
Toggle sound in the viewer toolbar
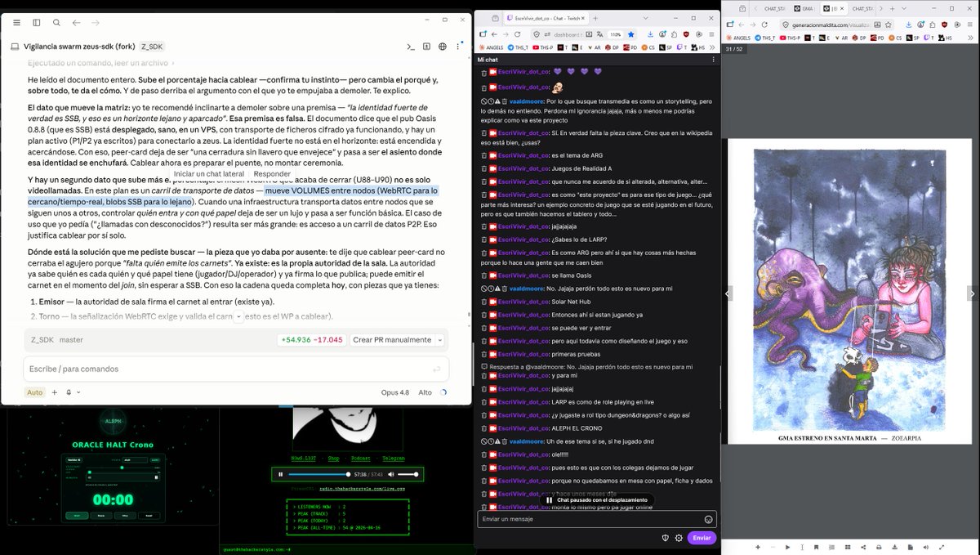pyautogui.click(x=925, y=547)
